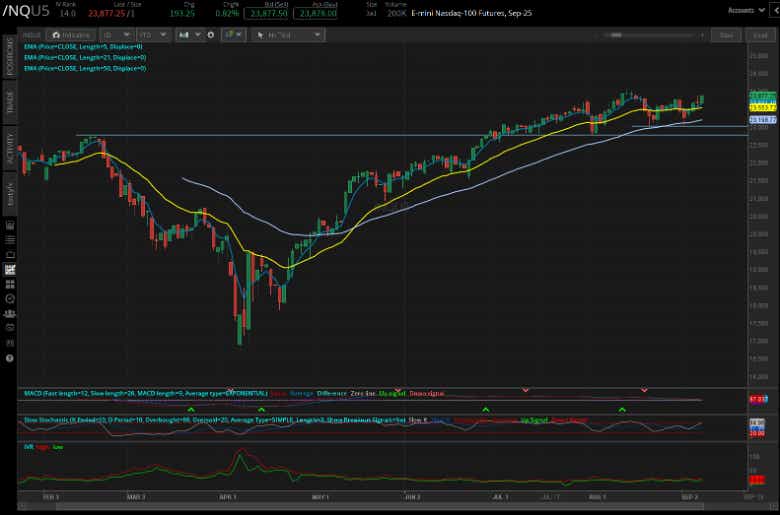Click the list lines sidebar icon
This screenshot has width=780, height=515.
9,240
